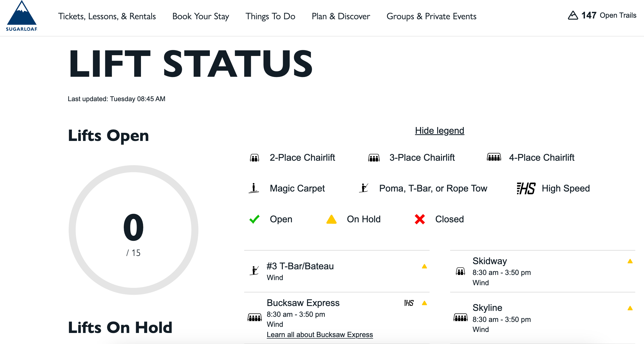Expand the Things To Do menu
The image size is (644, 344).
click(x=270, y=16)
